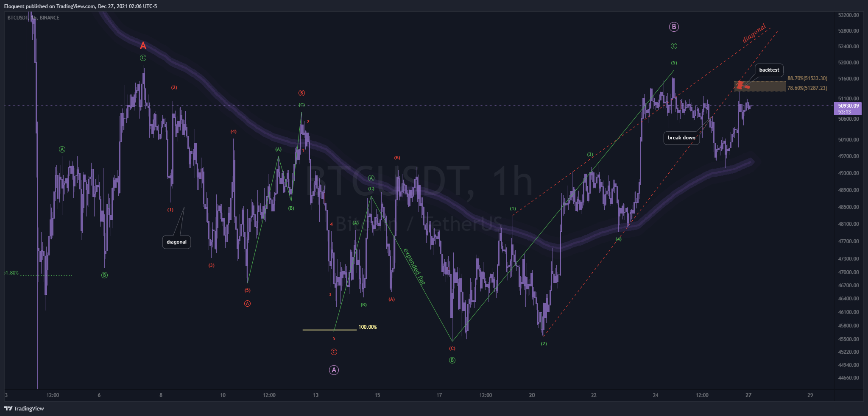Click the 47700.00 price axis label
Image resolution: width=868 pixels, height=416 pixels.
tap(848, 241)
